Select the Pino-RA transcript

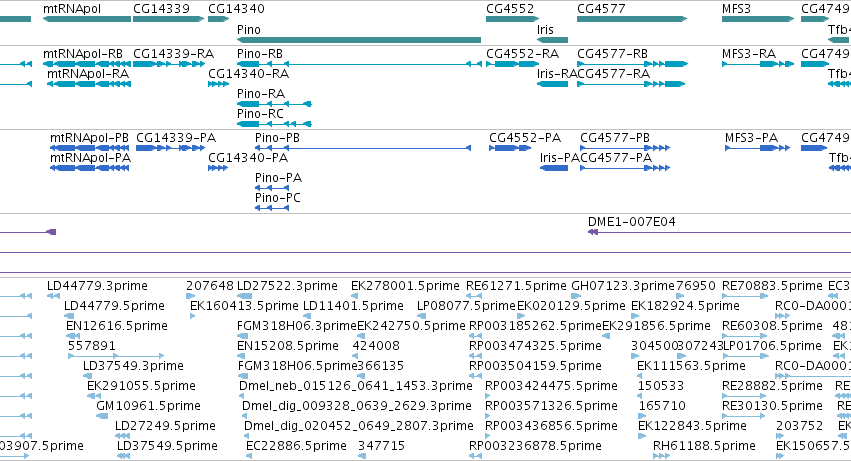click(x=261, y=94)
